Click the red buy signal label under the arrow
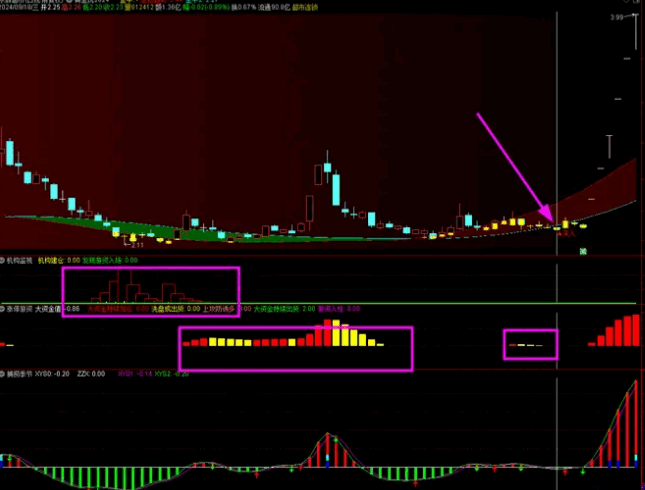This screenshot has width=645, height=490. [x=567, y=233]
